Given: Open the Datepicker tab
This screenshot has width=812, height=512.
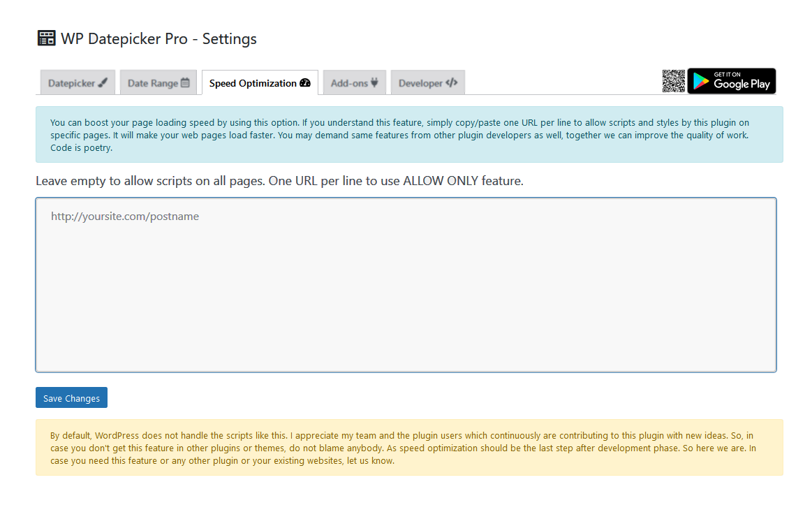Looking at the screenshot, I should click(77, 83).
